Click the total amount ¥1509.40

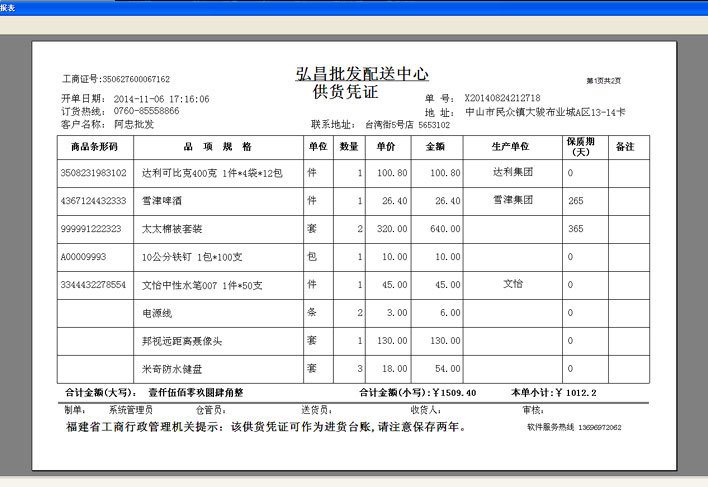454,393
